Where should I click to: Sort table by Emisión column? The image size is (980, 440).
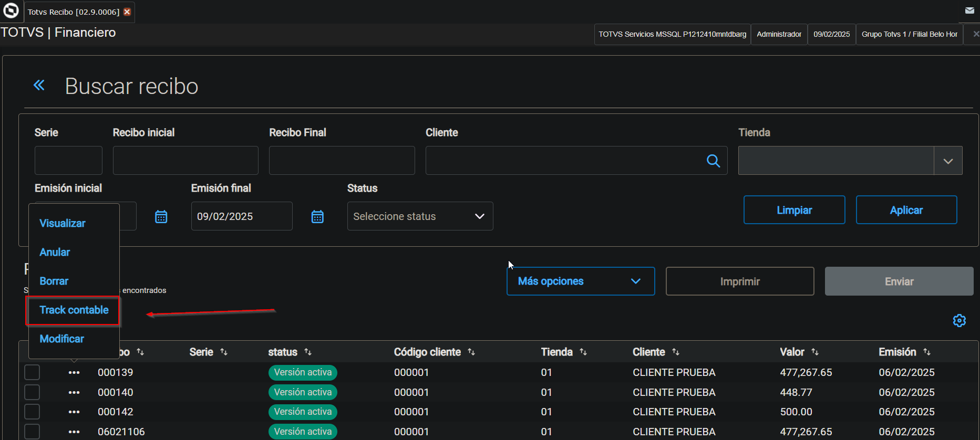coord(927,352)
